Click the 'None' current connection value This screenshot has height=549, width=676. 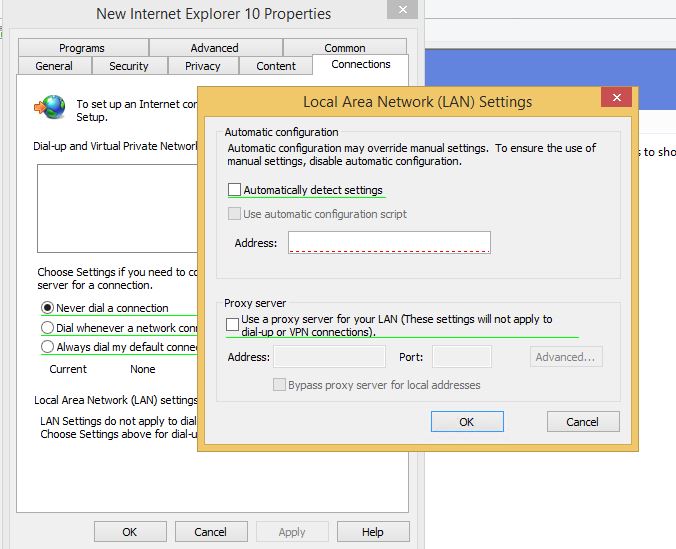(143, 369)
